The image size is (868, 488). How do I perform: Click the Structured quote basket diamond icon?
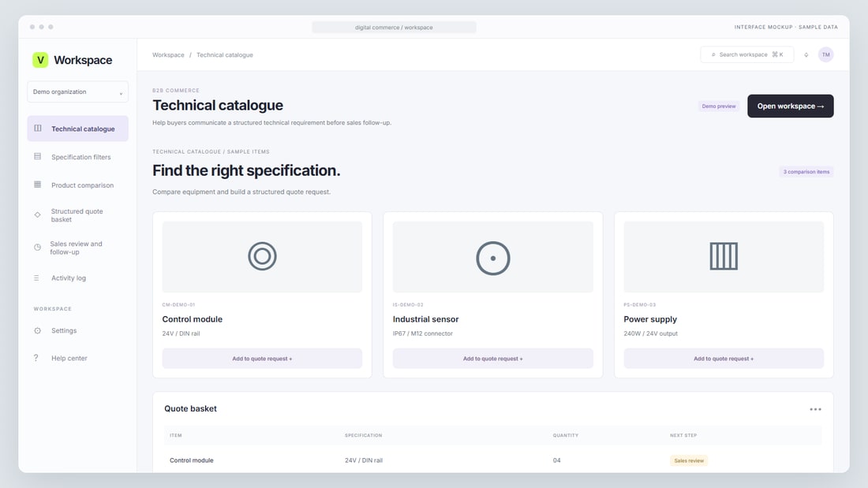coord(38,214)
